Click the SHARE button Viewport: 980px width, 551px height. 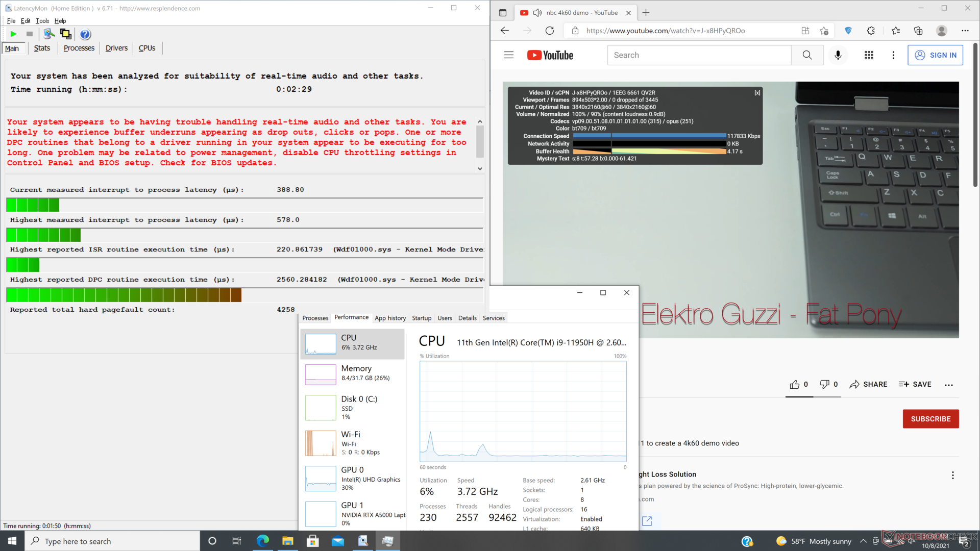coord(868,384)
